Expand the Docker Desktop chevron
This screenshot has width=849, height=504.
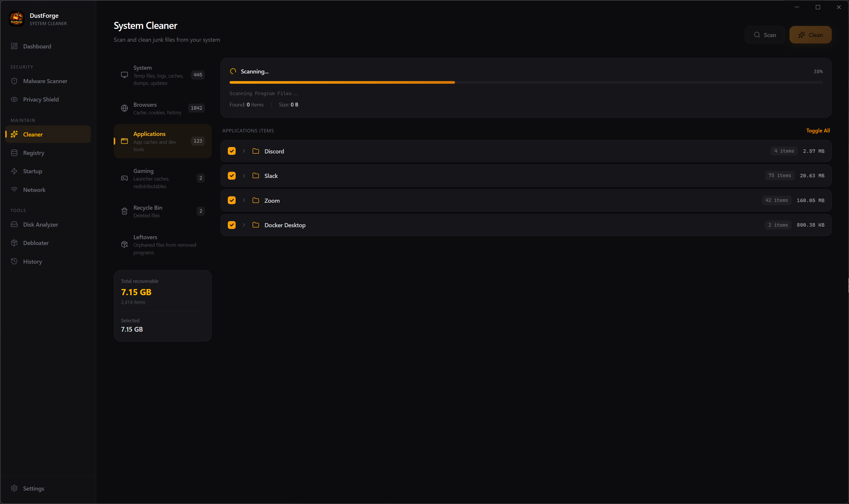tap(244, 225)
